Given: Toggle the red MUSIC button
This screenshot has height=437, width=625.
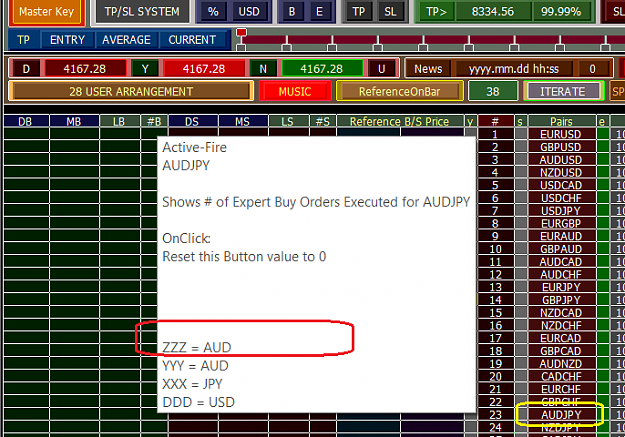Looking at the screenshot, I should coord(295,91).
